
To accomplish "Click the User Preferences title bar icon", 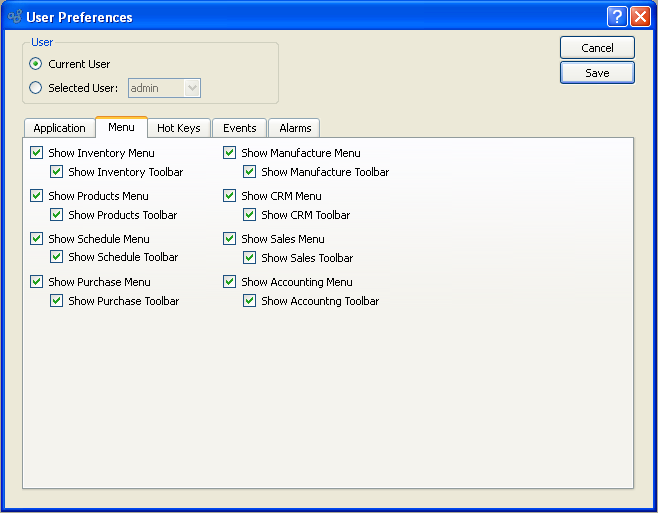I will (14, 17).
